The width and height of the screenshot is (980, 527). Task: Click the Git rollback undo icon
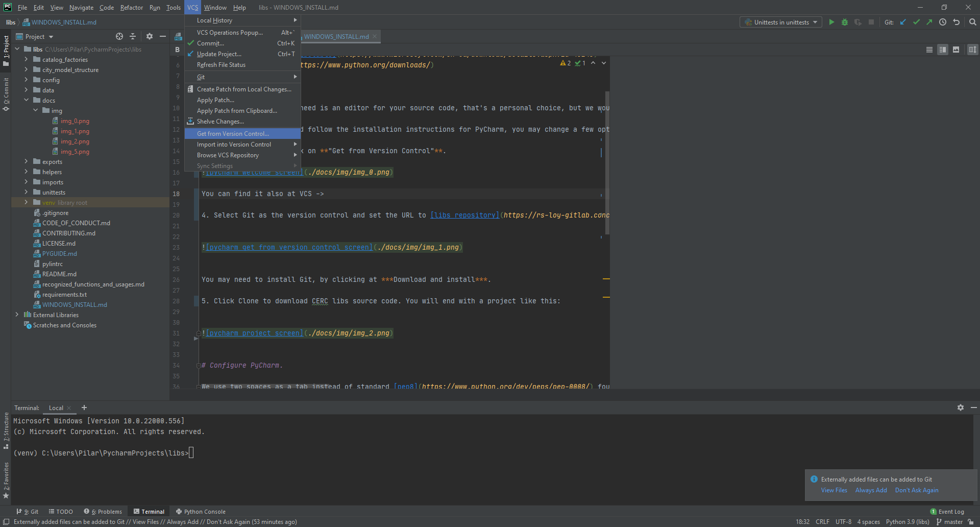[x=957, y=22]
